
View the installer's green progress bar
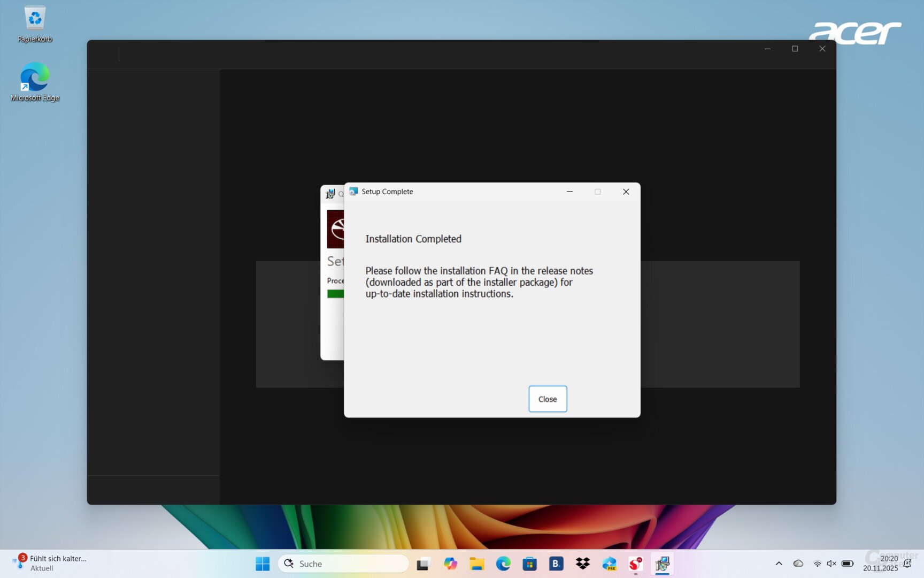tap(335, 294)
